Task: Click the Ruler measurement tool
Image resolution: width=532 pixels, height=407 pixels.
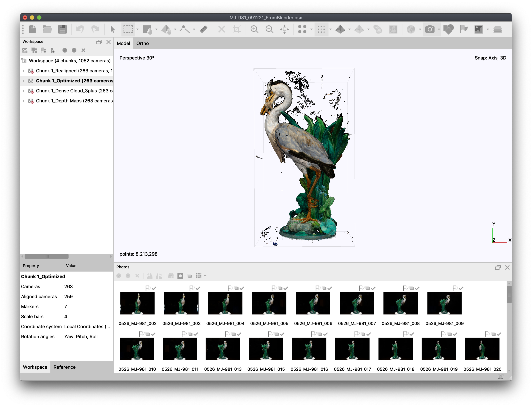Action: click(204, 29)
